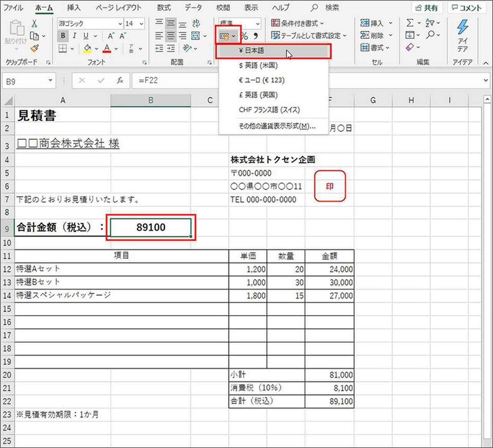Toggle Italic formatting
The image size is (493, 448).
click(x=74, y=36)
